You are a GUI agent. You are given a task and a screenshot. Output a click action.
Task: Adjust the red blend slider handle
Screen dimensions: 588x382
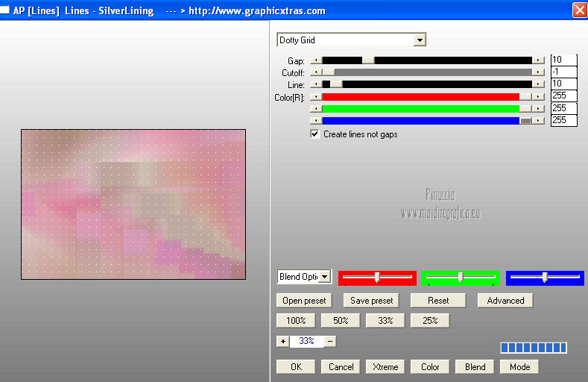(377, 278)
